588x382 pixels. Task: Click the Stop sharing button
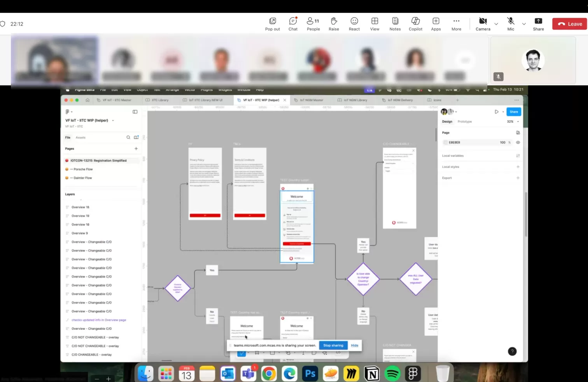[x=333, y=345]
